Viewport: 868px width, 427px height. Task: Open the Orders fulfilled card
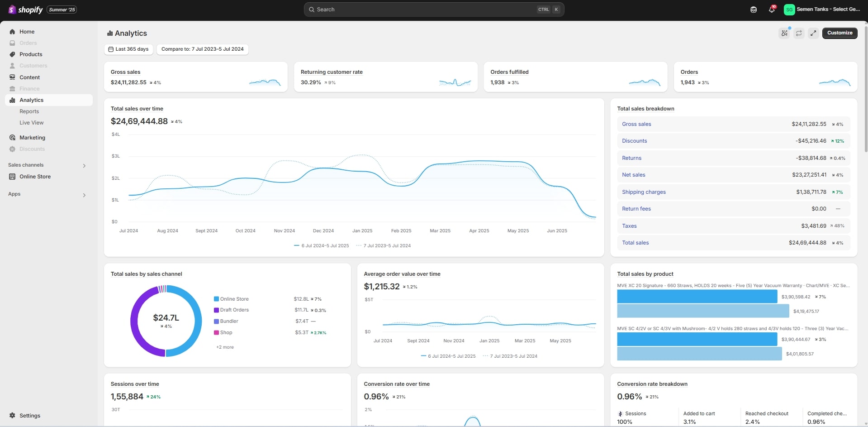coord(576,77)
